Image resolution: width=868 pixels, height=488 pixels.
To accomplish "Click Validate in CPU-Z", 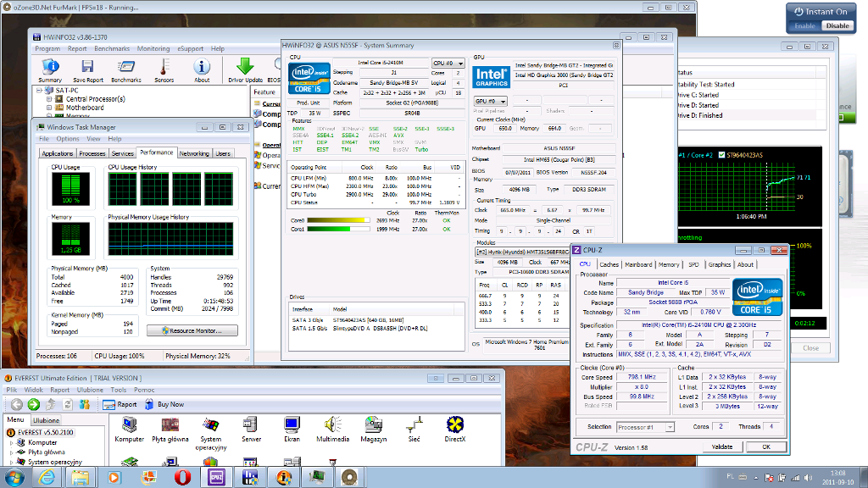I will click(722, 446).
